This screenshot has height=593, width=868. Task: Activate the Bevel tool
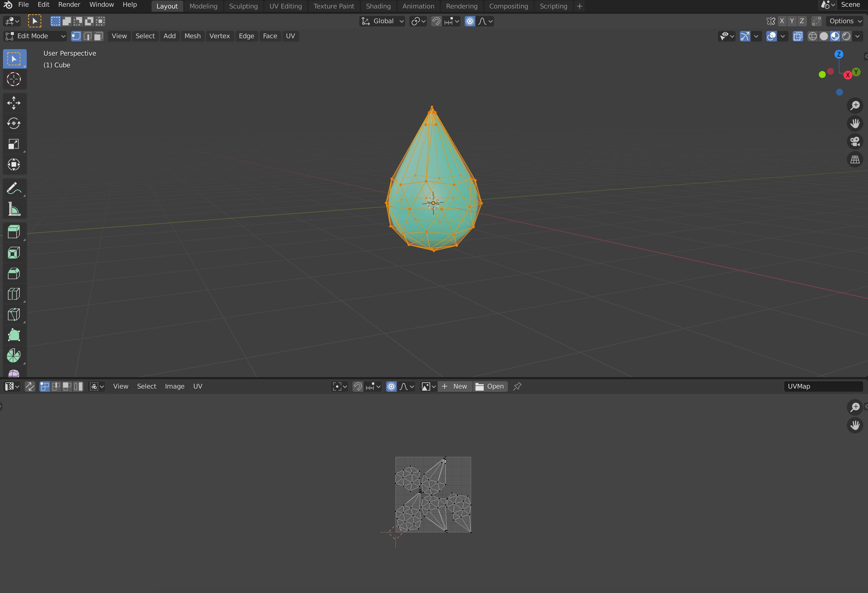coord(14,273)
